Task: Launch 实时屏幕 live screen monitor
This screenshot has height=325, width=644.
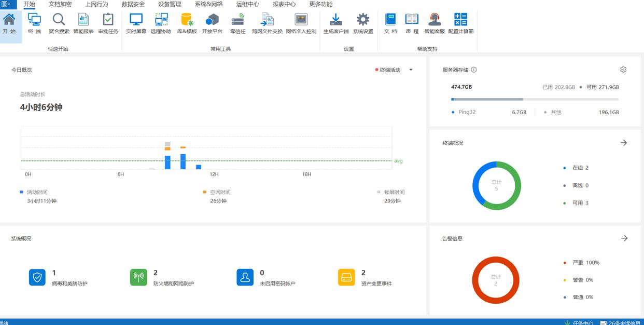Action: pos(136,23)
